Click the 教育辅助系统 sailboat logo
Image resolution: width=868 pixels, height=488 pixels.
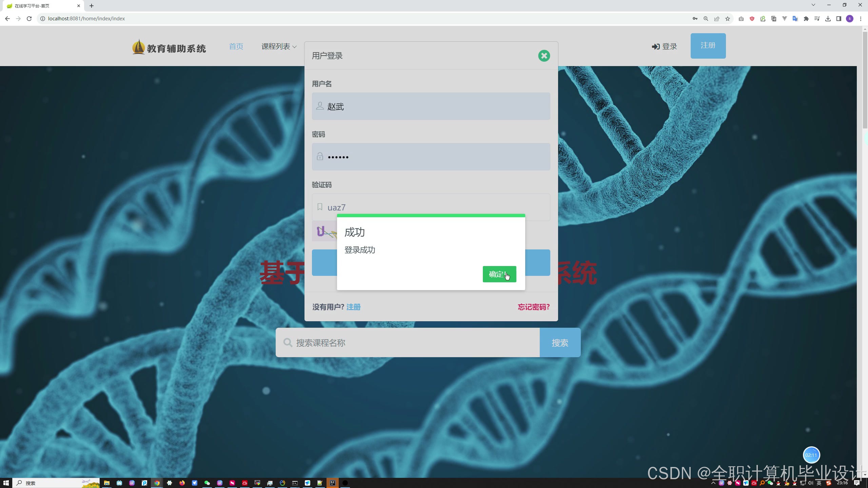[x=138, y=47]
